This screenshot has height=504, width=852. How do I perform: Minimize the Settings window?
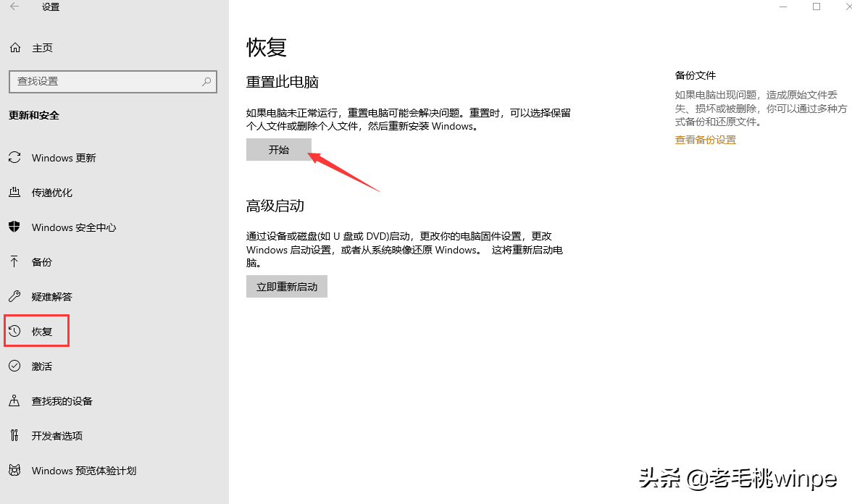pos(783,7)
